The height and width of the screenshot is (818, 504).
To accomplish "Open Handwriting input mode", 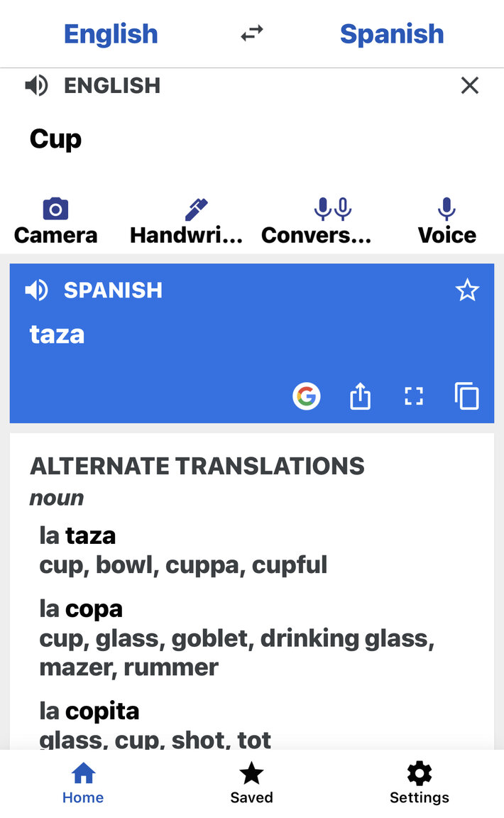I will (x=186, y=222).
